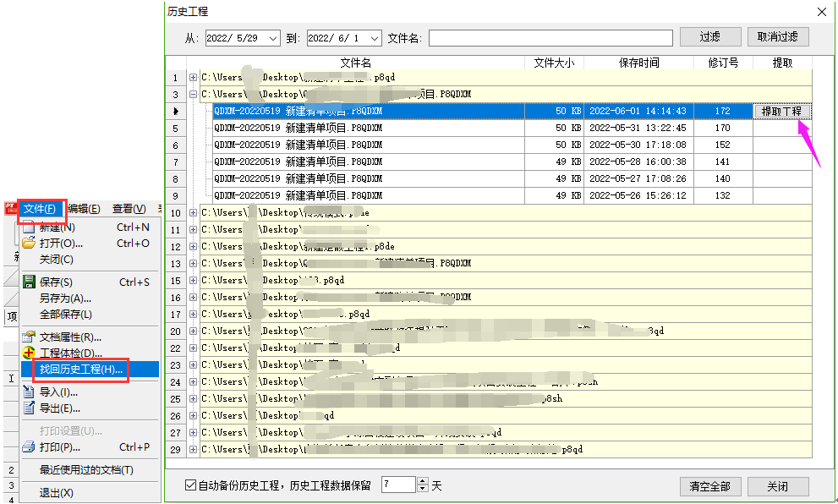This screenshot has height=504, width=838.
Task: Open the 编辑(E) menu
Action: click(x=84, y=209)
